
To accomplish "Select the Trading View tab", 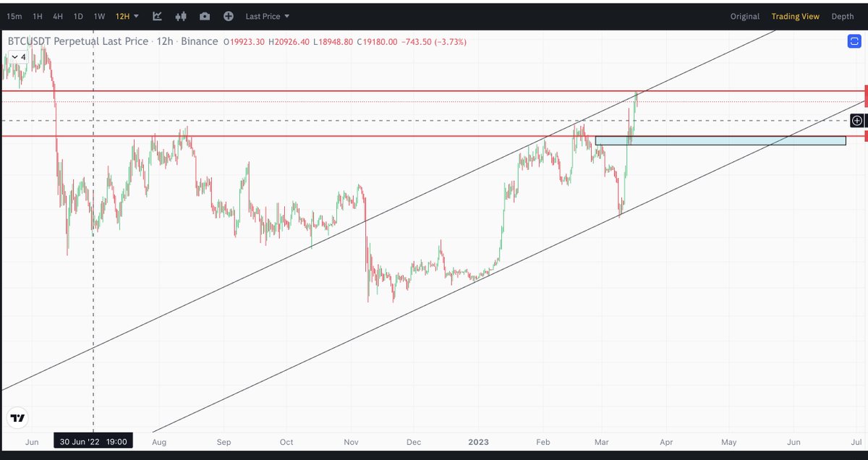I will (795, 16).
